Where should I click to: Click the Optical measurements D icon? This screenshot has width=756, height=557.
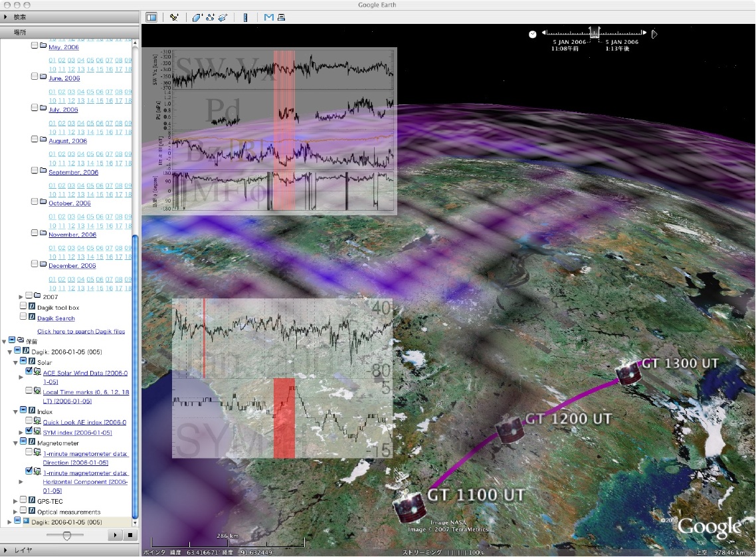[x=32, y=510]
